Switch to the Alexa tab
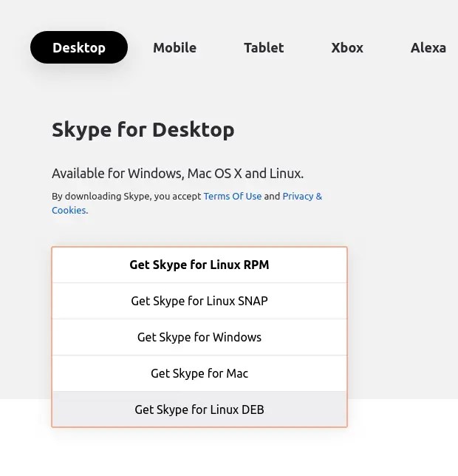The image size is (458, 476). pyautogui.click(x=428, y=47)
